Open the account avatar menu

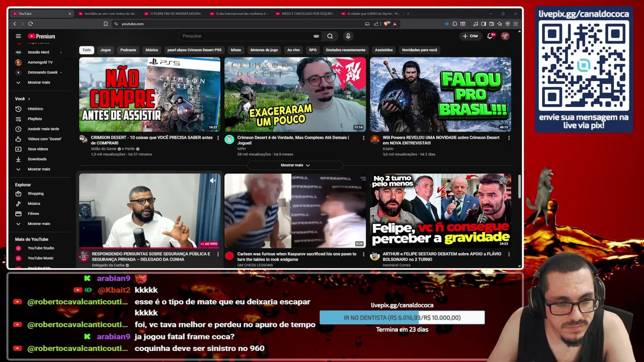pyautogui.click(x=505, y=36)
